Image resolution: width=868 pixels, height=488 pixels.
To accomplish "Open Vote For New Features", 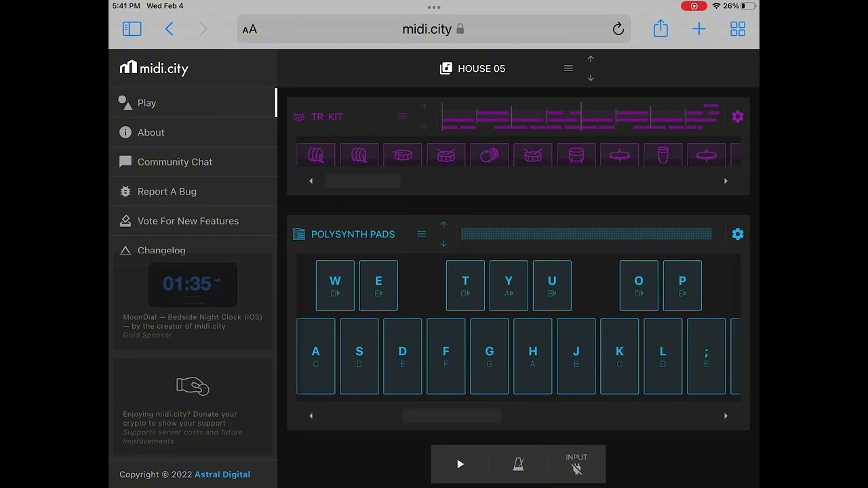I will pos(193,221).
